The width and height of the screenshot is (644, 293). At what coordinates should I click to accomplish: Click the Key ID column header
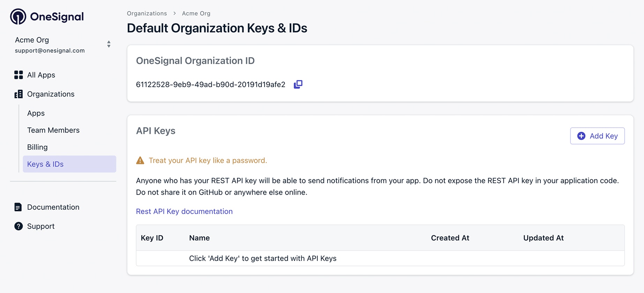[x=152, y=238]
